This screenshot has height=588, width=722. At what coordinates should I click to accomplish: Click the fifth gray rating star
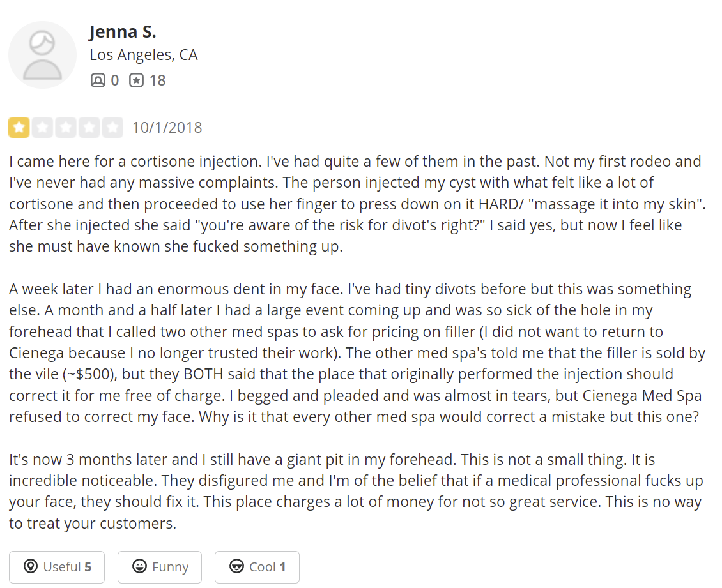[112, 128]
